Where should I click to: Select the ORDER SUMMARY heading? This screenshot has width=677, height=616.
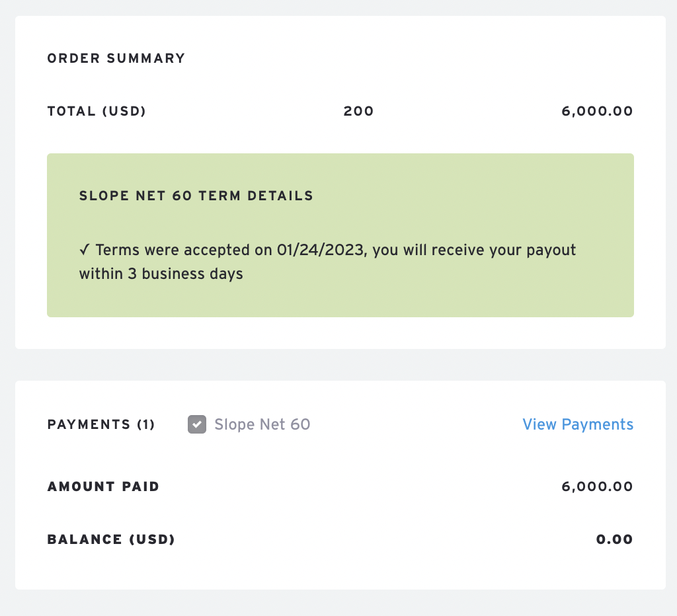(x=116, y=58)
